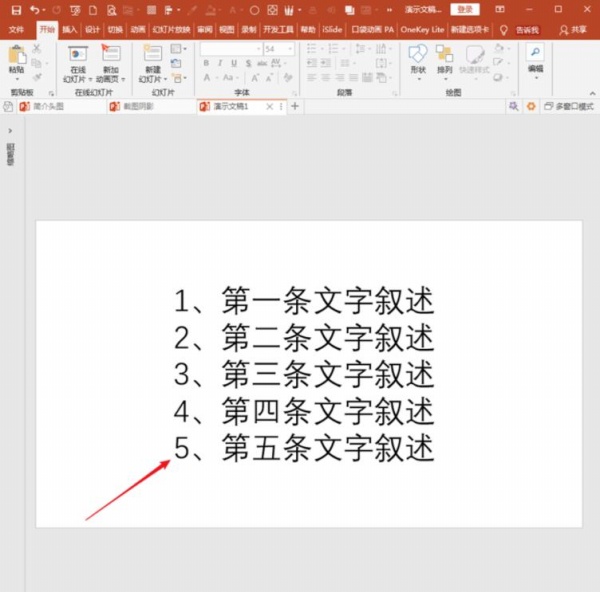The height and width of the screenshot is (592, 600).
Task: Open the 审阅 tab
Action: (x=205, y=29)
